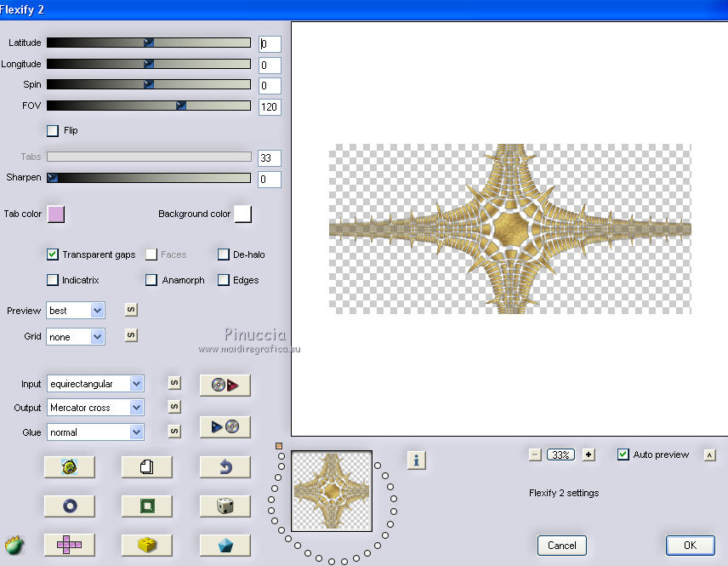Click the copy pages icon button

coord(147,467)
